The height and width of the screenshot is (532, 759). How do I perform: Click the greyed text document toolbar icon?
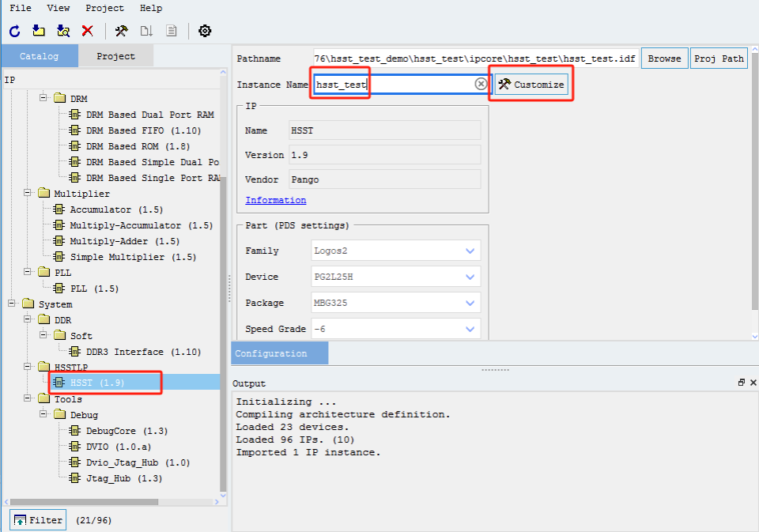click(172, 31)
